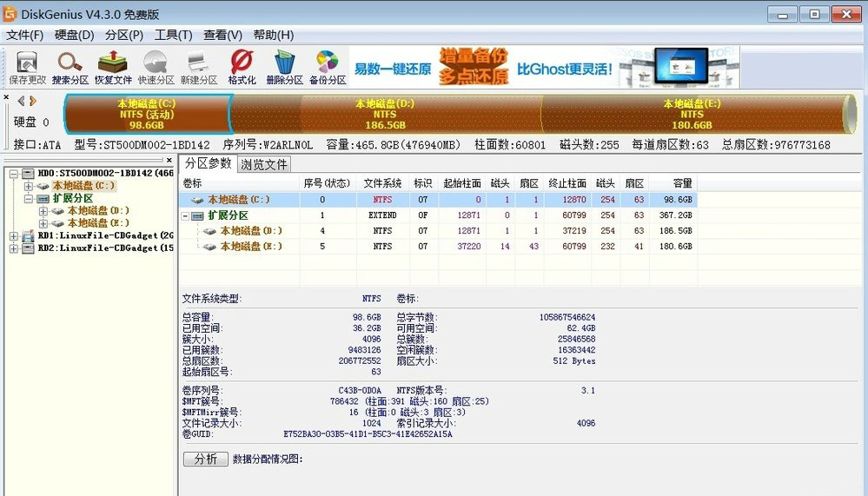Expand the RD2:LinuxFile-CDGadget node

click(14, 248)
